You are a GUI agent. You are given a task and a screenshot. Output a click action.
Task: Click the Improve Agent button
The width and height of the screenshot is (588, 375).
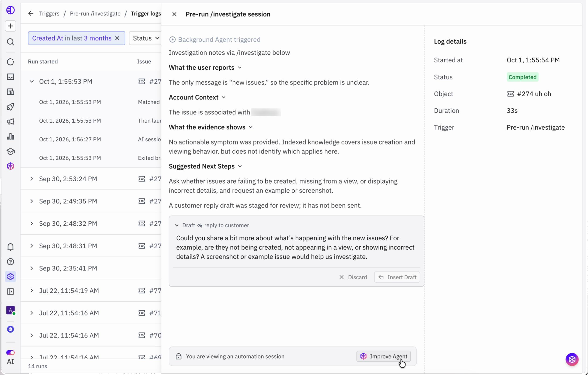click(x=383, y=356)
